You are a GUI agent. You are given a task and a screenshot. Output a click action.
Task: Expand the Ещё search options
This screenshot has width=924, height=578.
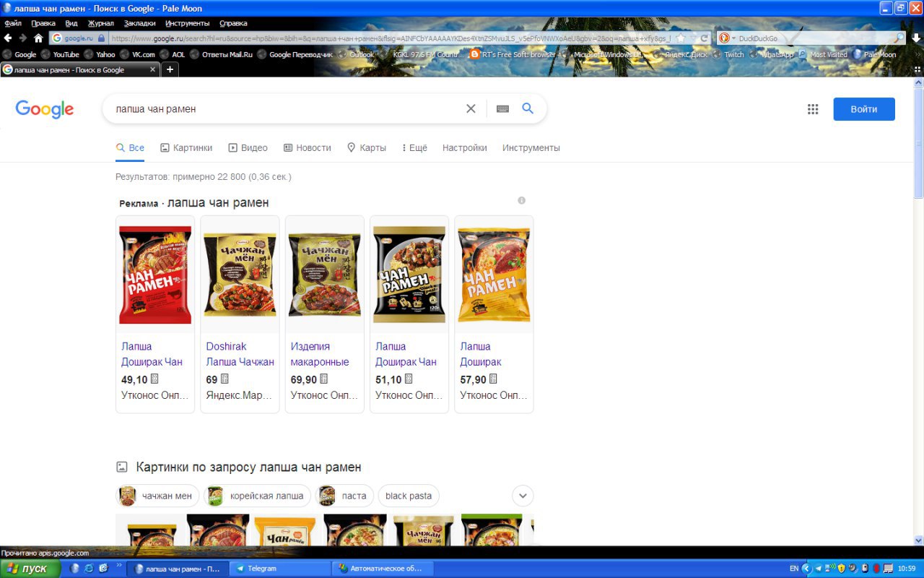(x=414, y=147)
